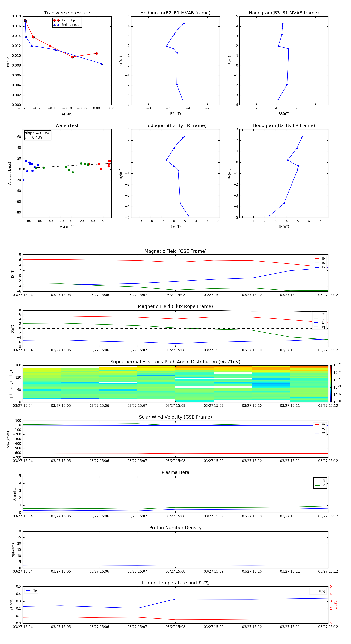Click the 'Hodogram(B3_B1 MVAB frame)' title
The image size is (351, 644).
tap(284, 13)
